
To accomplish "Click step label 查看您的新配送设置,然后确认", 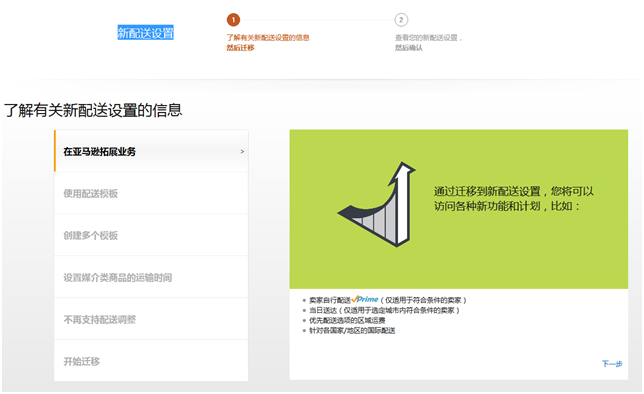I will click(428, 42).
